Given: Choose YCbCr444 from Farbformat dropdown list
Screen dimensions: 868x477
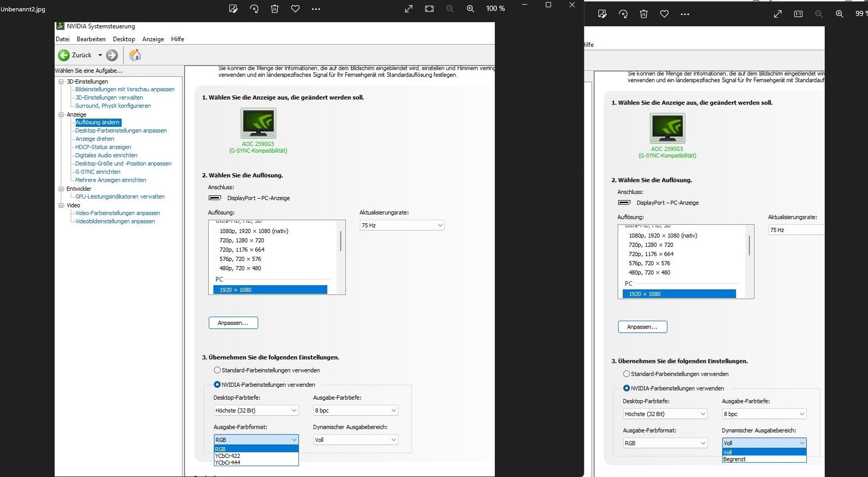Looking at the screenshot, I should [x=256, y=463].
